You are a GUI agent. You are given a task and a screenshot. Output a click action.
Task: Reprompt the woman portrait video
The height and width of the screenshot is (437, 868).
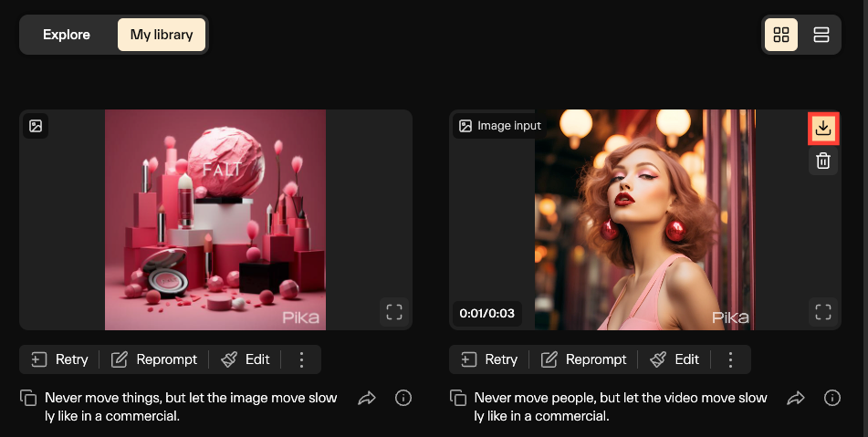tap(584, 359)
